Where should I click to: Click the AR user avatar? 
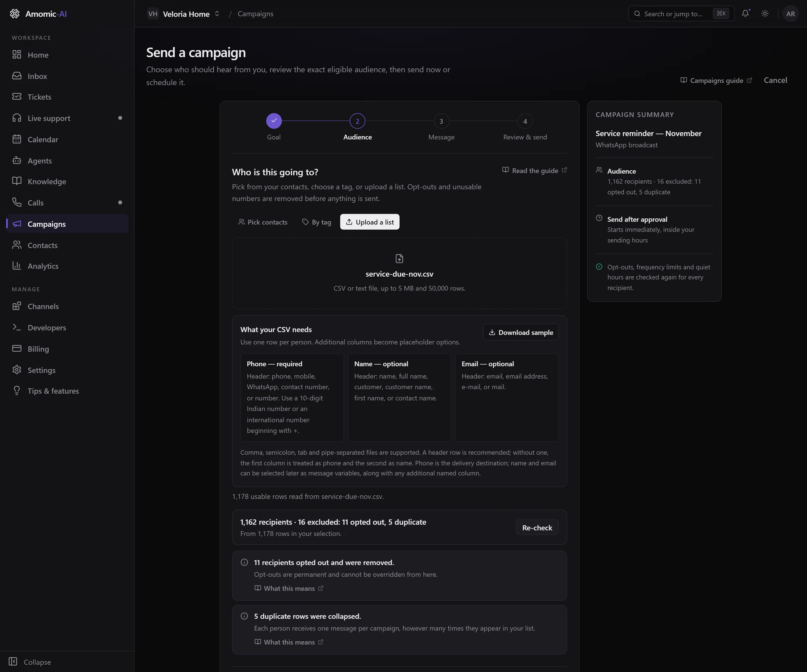[790, 14]
